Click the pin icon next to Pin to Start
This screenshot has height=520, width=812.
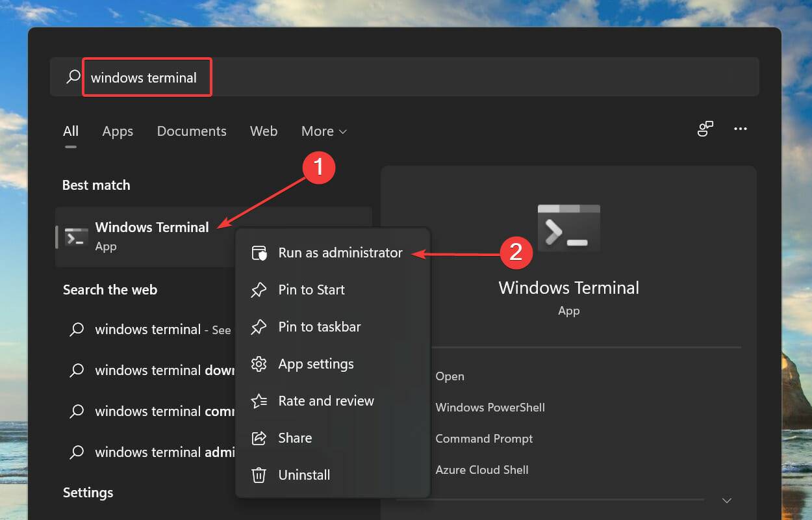pyautogui.click(x=259, y=289)
